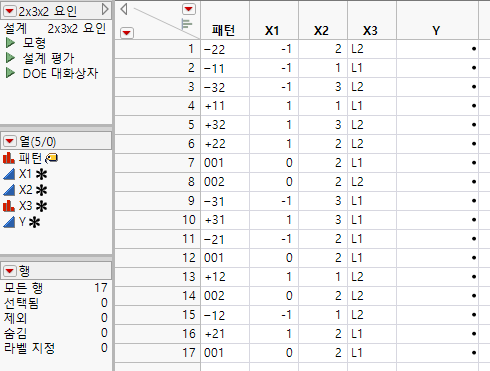Click the asterisk property icon beside X1
The height and width of the screenshot is (371, 490).
[x=41, y=174]
